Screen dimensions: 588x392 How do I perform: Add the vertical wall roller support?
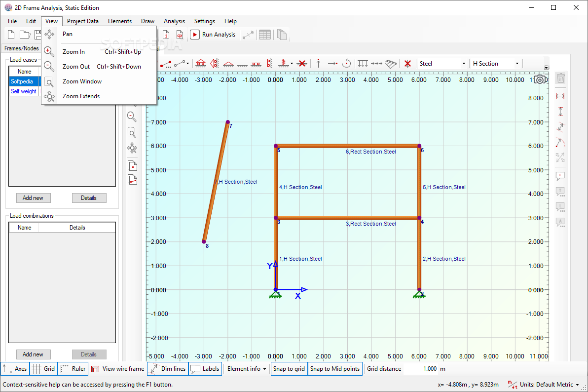[x=269, y=64]
